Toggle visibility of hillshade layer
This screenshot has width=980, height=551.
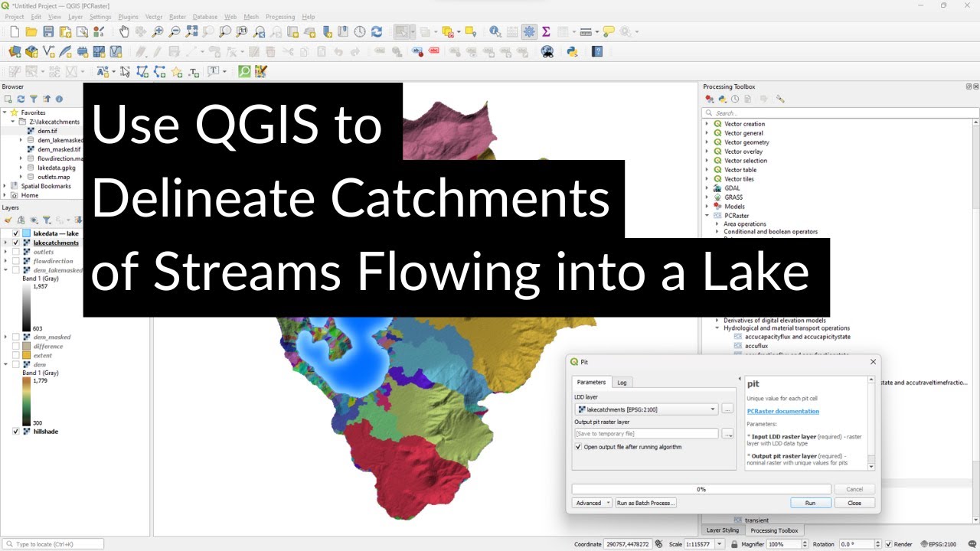(x=15, y=432)
